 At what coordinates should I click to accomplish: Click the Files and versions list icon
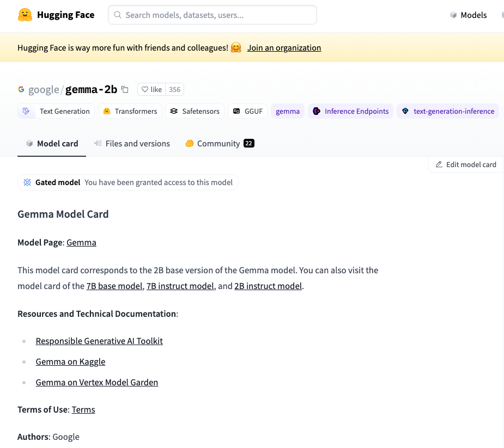pos(98,143)
